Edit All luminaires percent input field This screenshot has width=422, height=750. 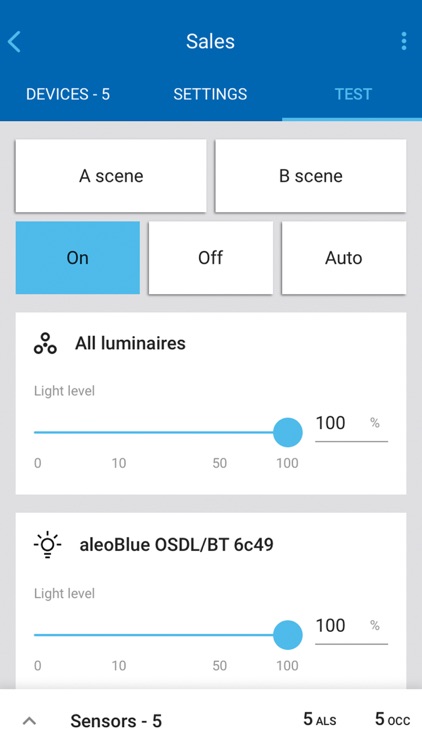pyautogui.click(x=351, y=425)
